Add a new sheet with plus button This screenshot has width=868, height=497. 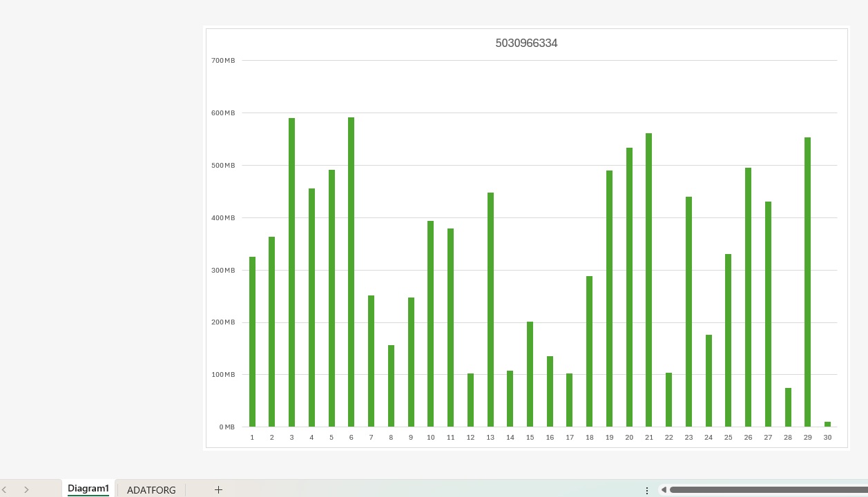coord(218,489)
